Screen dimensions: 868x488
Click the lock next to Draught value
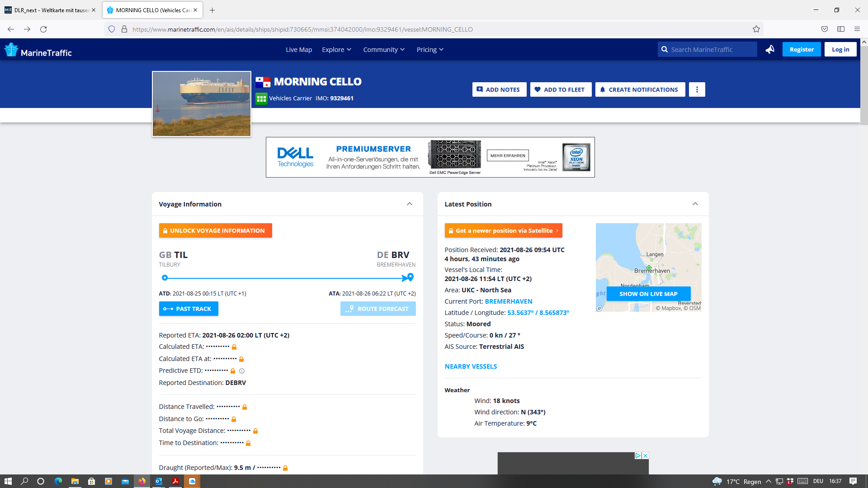(x=285, y=468)
